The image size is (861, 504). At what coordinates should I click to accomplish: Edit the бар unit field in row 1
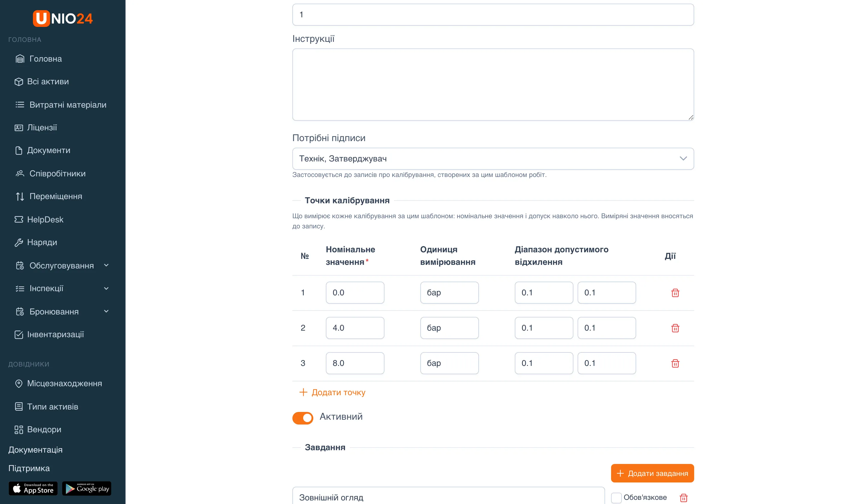click(449, 292)
